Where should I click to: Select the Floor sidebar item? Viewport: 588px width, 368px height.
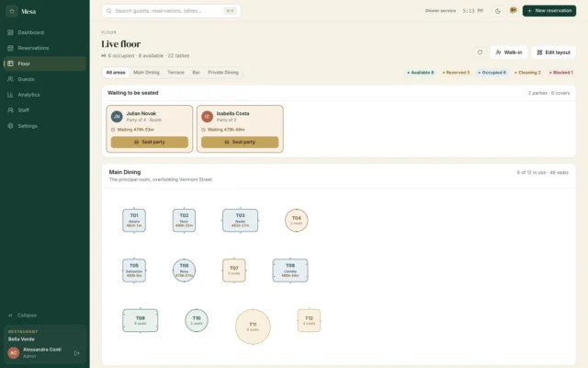tap(45, 63)
